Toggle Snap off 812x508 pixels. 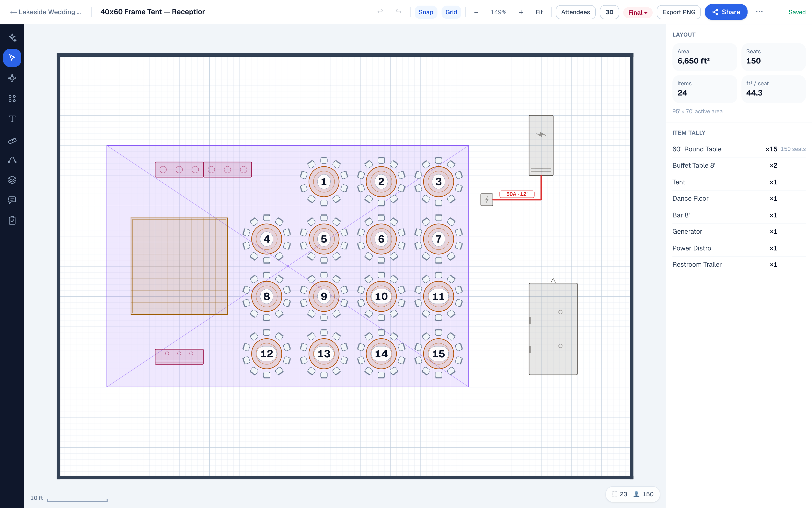tap(426, 12)
